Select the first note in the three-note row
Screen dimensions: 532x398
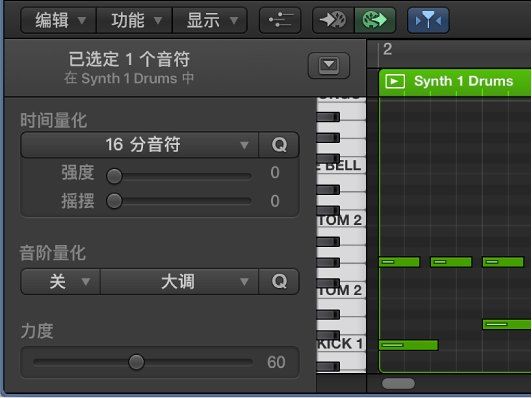coord(400,262)
